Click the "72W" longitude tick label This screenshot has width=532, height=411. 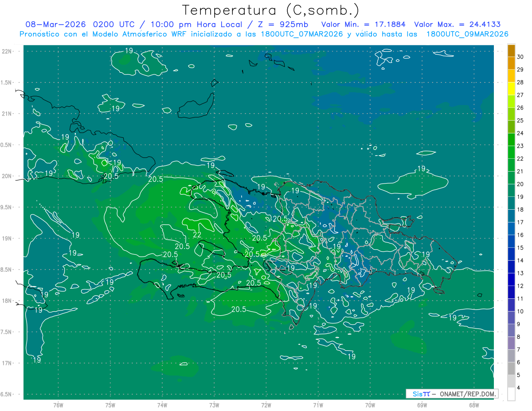pos(266,405)
